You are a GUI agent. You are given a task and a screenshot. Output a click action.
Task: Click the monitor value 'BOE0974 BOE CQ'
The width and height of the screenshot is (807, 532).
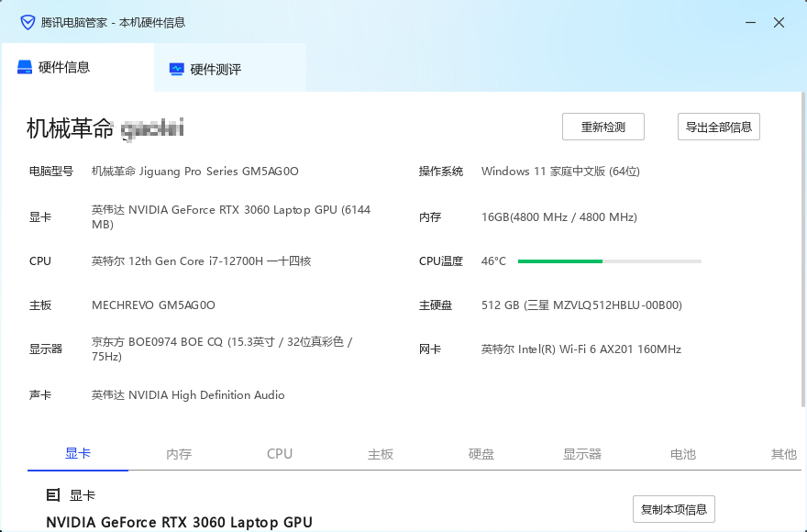pyautogui.click(x=175, y=342)
